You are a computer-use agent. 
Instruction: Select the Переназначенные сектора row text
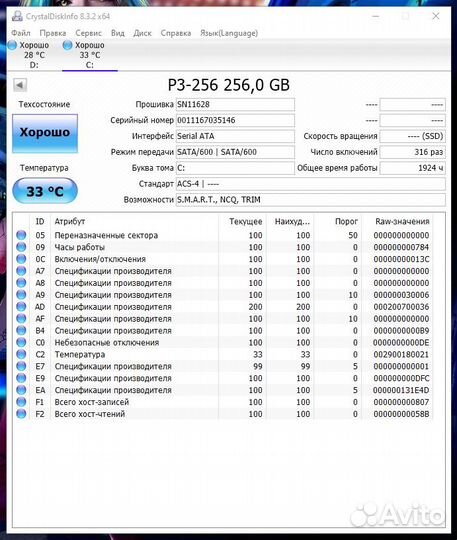(x=106, y=236)
